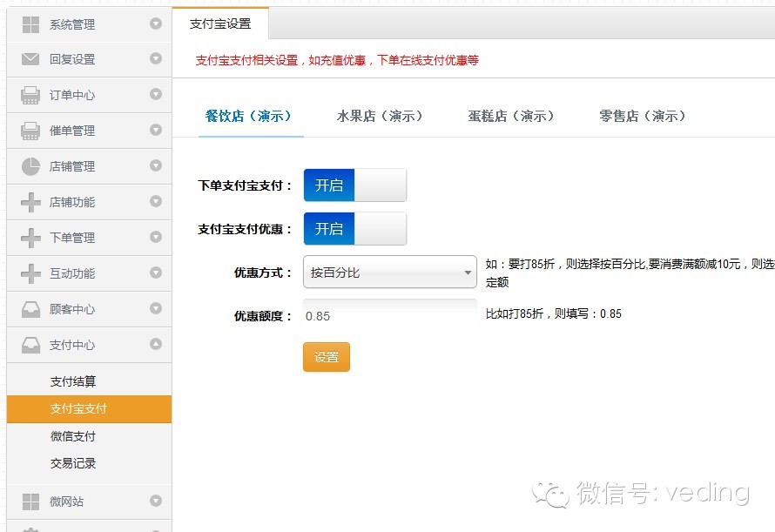
Task: Click the 优惠额度 input field
Action: 390,315
